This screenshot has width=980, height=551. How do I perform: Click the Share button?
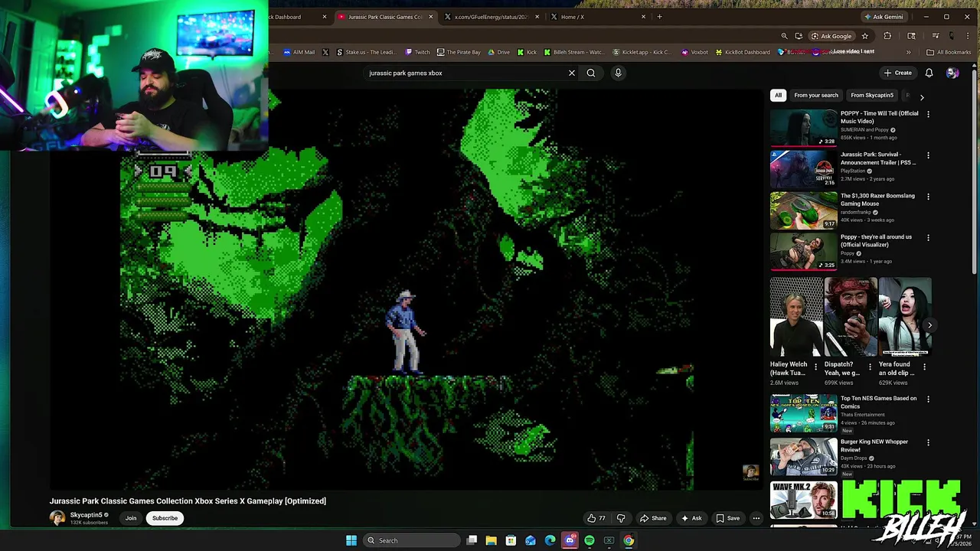(x=653, y=518)
